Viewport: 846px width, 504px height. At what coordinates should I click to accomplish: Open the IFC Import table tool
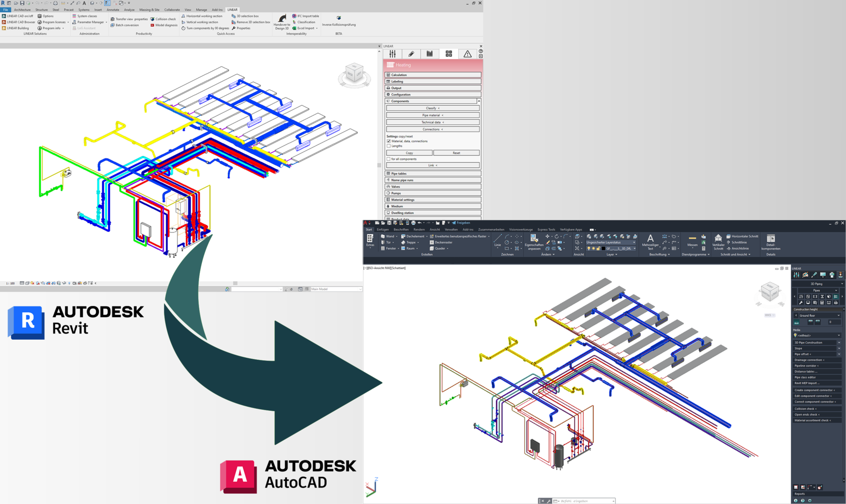(x=294, y=16)
